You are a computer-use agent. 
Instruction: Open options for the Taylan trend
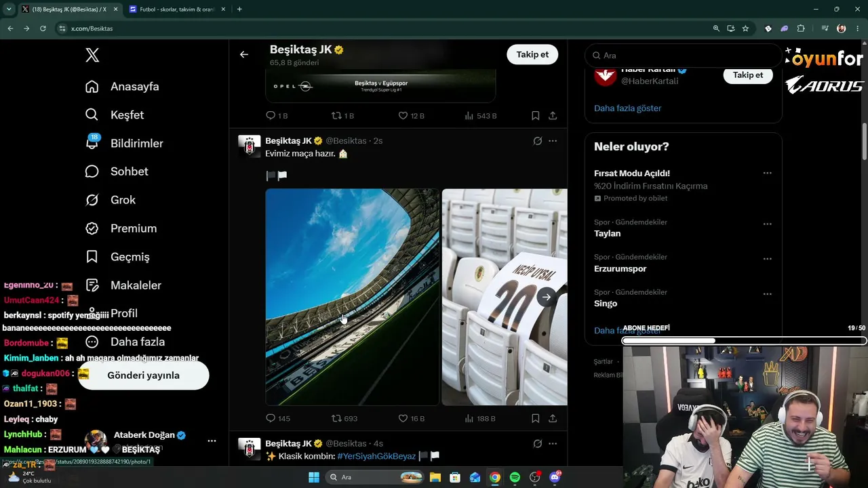tap(767, 224)
